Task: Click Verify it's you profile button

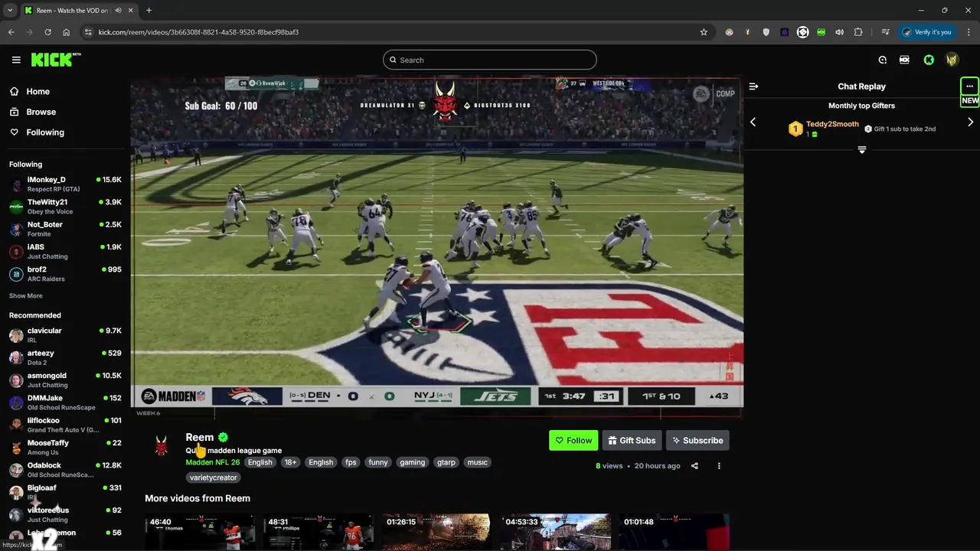Action: click(x=927, y=32)
